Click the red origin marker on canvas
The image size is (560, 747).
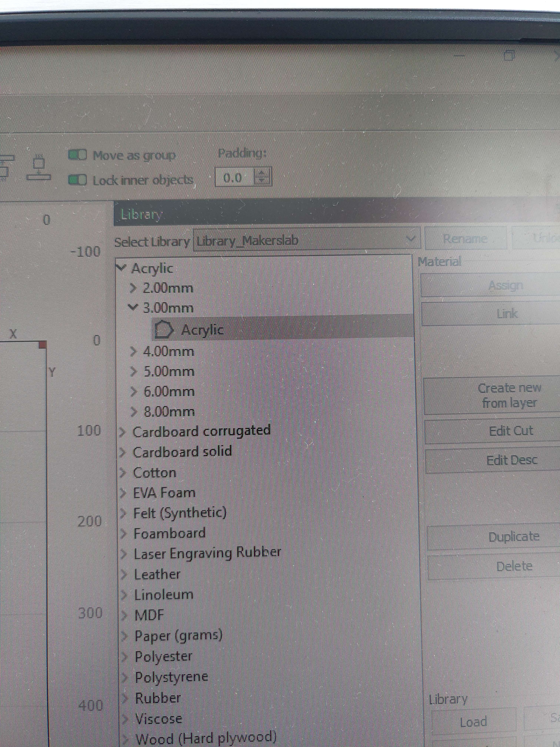point(43,345)
